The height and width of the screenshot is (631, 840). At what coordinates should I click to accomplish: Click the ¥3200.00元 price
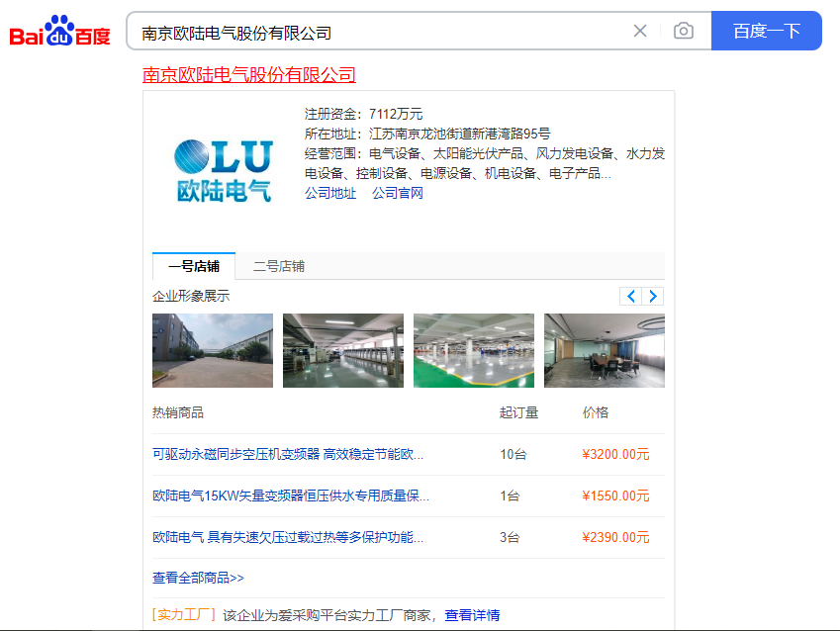click(x=615, y=454)
